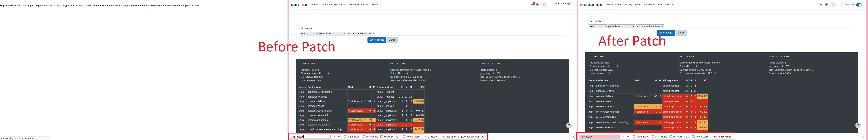Open messaging drawer icon in stable_main window
The height and width of the screenshot is (140, 868).
coord(537,5)
